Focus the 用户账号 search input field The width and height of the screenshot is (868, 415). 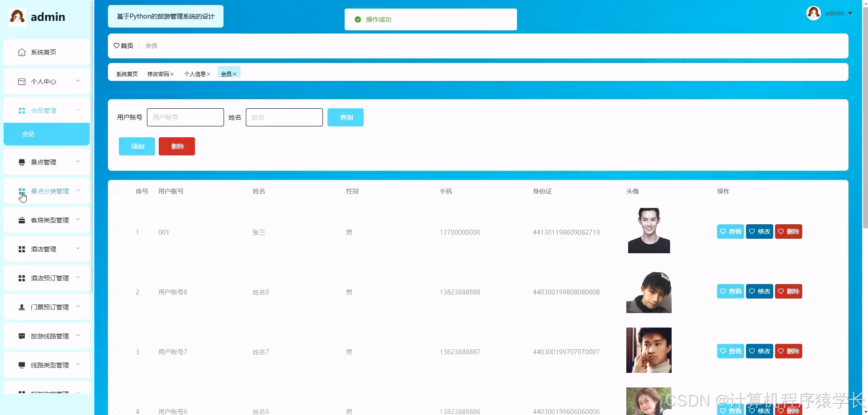coord(185,117)
